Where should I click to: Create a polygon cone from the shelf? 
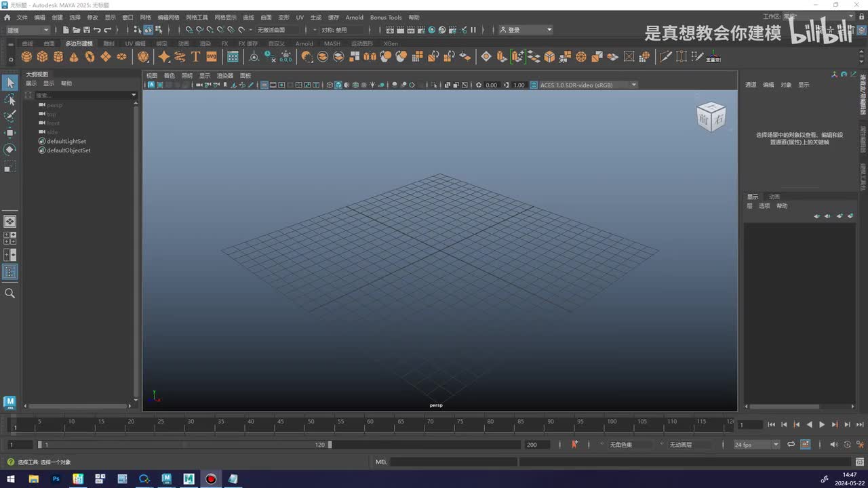(73, 57)
